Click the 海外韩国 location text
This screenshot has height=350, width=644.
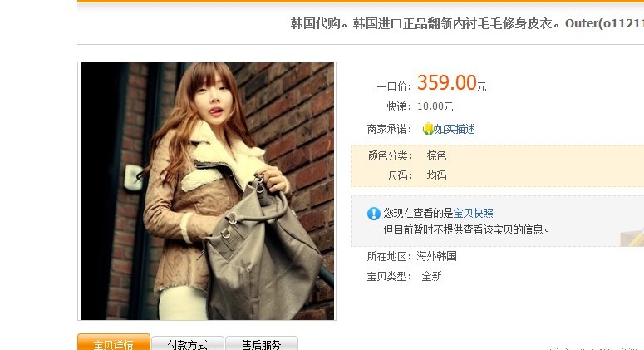pos(436,256)
